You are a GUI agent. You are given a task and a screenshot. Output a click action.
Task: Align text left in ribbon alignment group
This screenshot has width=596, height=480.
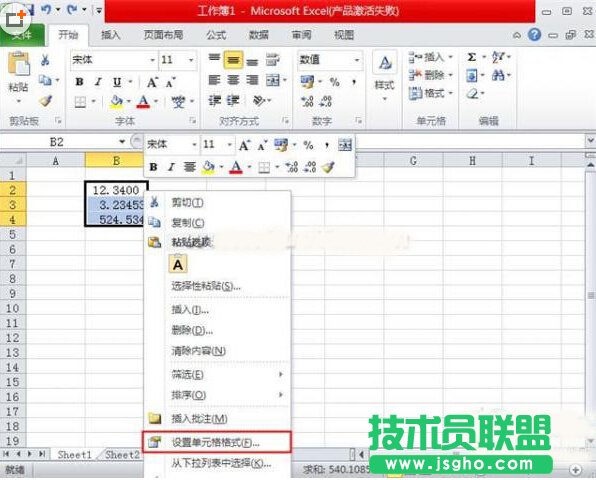point(214,80)
